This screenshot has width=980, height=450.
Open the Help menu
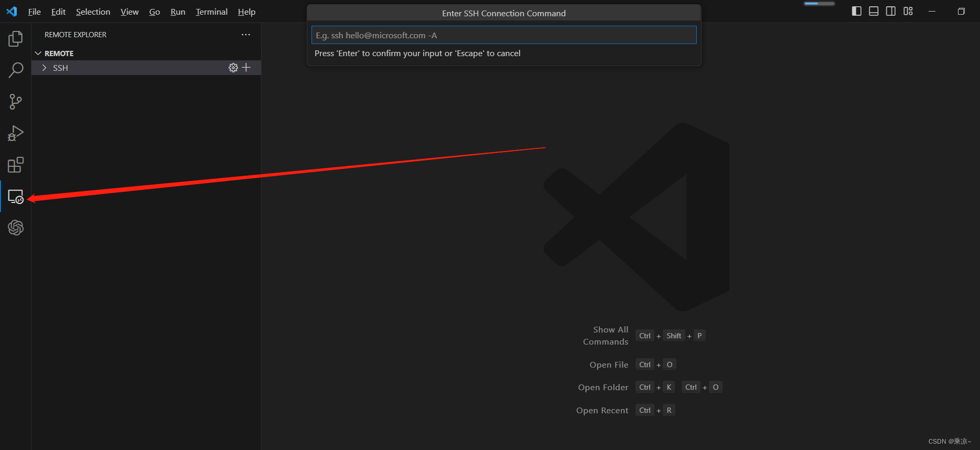pyautogui.click(x=246, y=12)
